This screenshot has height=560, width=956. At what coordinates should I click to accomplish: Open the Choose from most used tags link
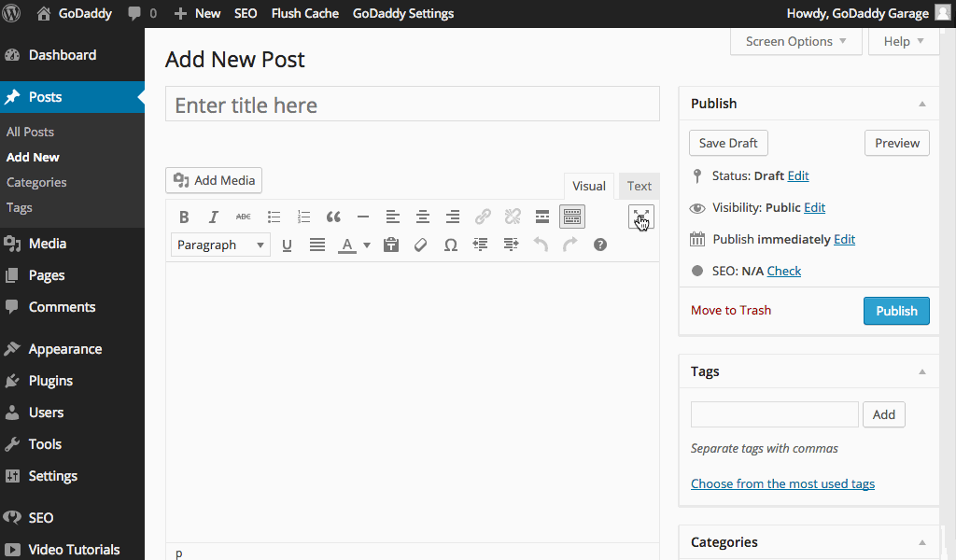[x=782, y=483]
